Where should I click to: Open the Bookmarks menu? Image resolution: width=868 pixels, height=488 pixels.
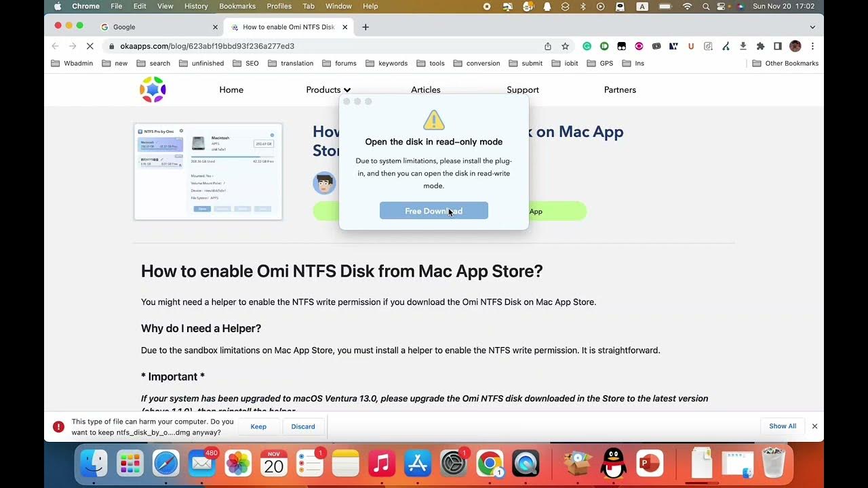tap(237, 6)
